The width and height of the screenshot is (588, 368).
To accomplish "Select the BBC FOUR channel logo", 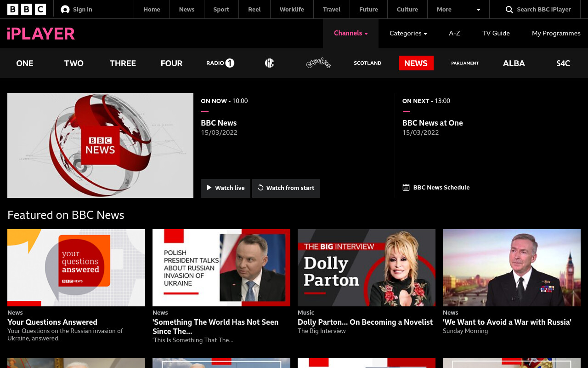I will coord(172,63).
